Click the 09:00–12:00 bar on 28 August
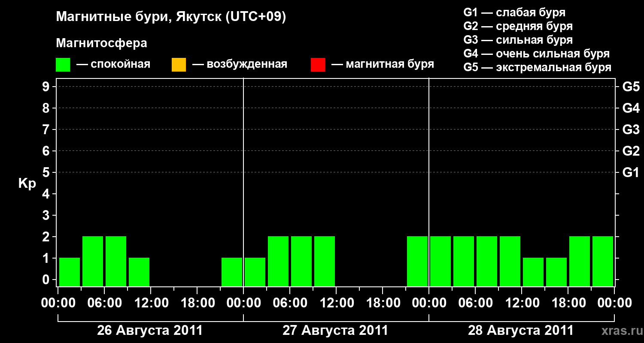The width and height of the screenshot is (644, 343). (510, 261)
